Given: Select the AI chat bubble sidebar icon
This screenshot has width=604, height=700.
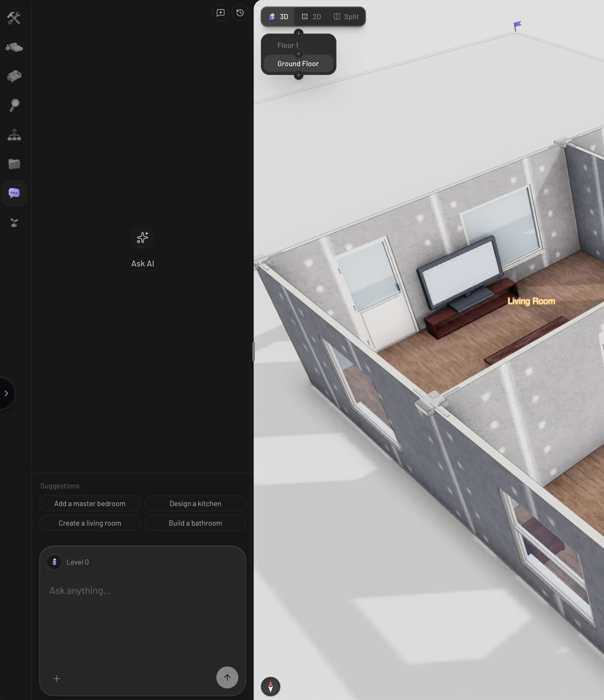Looking at the screenshot, I should click(14, 193).
